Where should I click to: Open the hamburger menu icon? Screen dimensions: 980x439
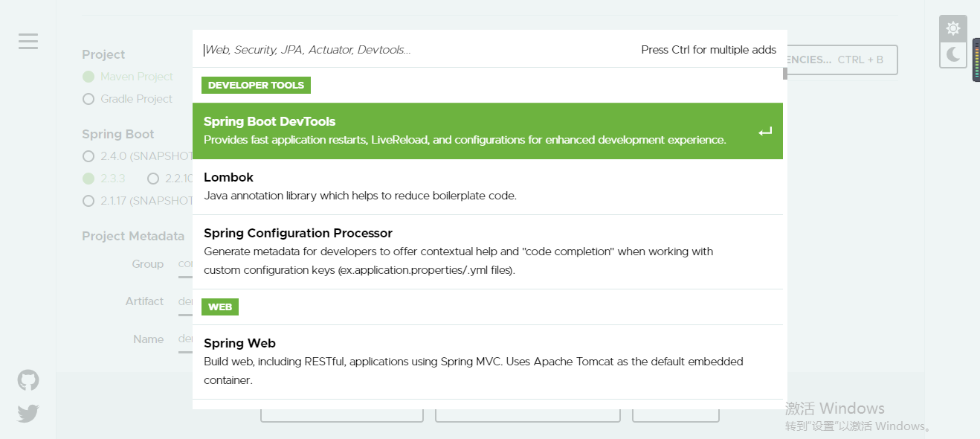tap(28, 41)
